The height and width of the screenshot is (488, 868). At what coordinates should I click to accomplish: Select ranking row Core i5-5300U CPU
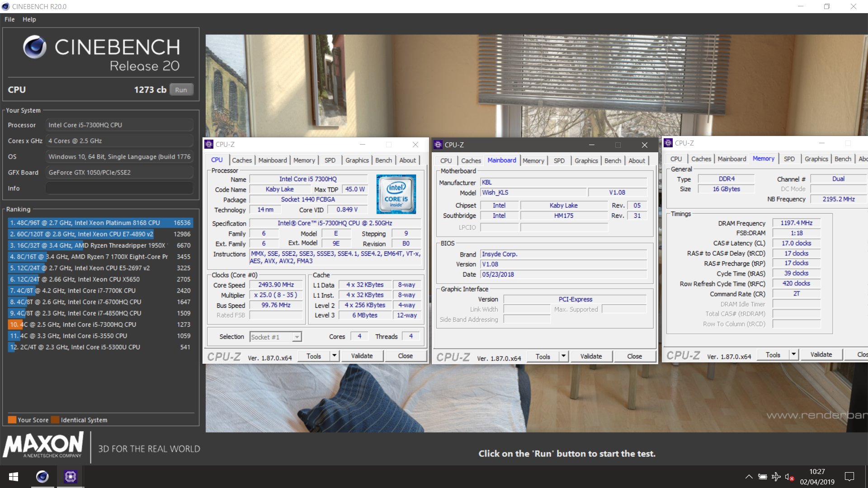point(100,347)
